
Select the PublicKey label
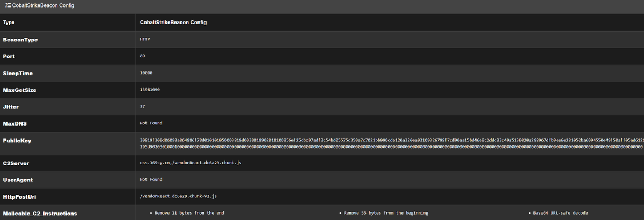coord(17,141)
